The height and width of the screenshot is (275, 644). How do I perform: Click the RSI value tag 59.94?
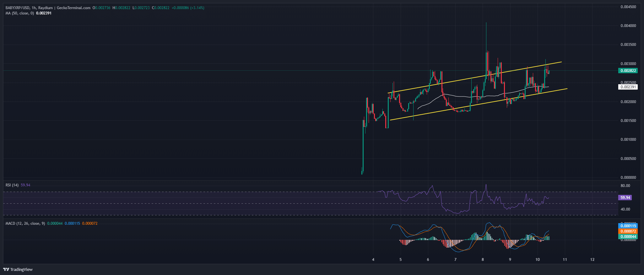625,198
